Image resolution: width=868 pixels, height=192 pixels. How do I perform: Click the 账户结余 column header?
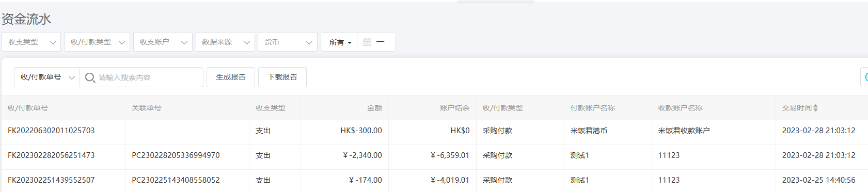(454, 108)
